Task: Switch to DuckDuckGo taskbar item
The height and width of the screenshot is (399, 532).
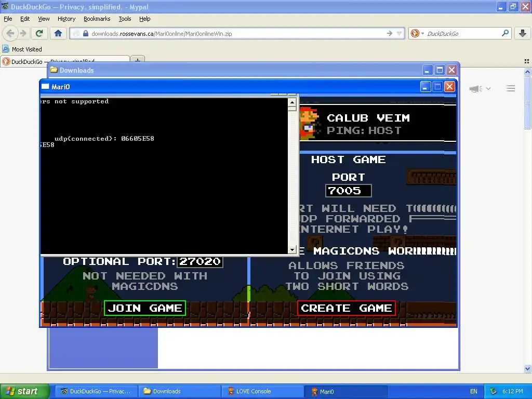Action: [96, 391]
